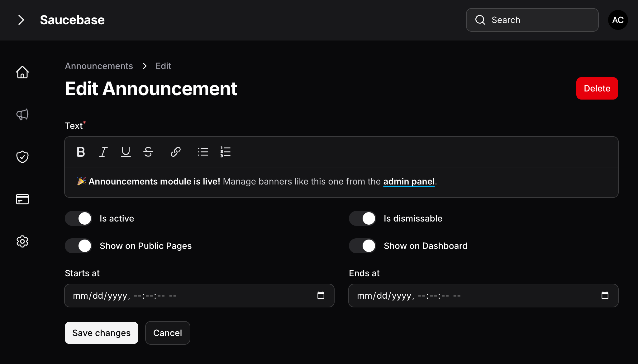Open the Ends at calendar picker
Viewport: 638px width, 364px height.
[x=605, y=296]
